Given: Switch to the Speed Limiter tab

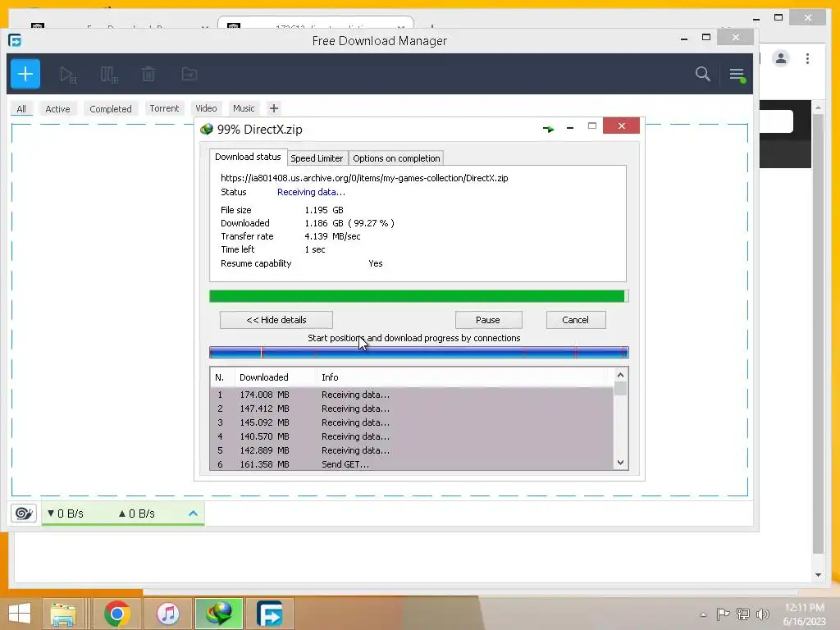Looking at the screenshot, I should 317,158.
